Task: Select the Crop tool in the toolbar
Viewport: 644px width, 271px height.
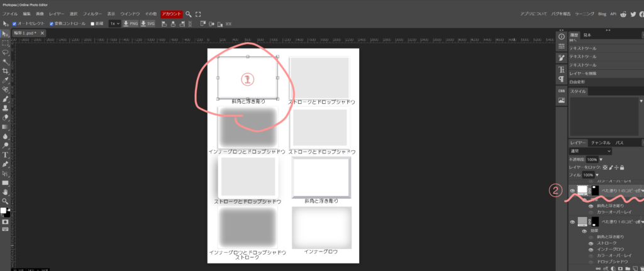Action: click(x=5, y=71)
